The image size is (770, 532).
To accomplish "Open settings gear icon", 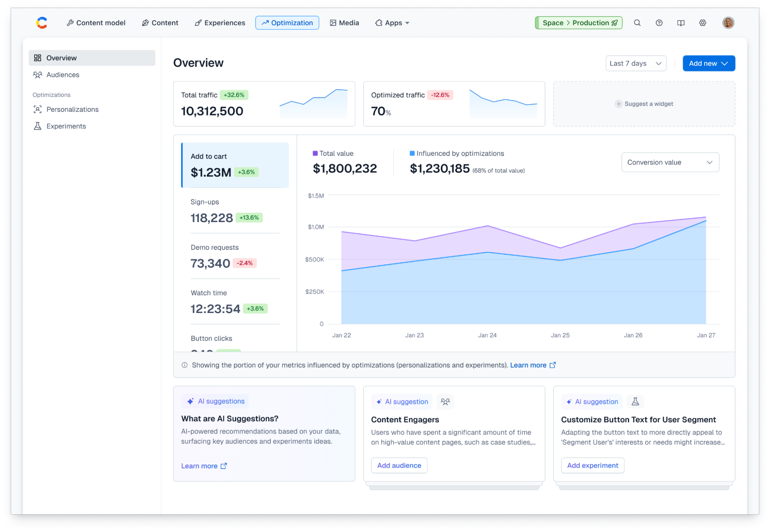I will 703,23.
